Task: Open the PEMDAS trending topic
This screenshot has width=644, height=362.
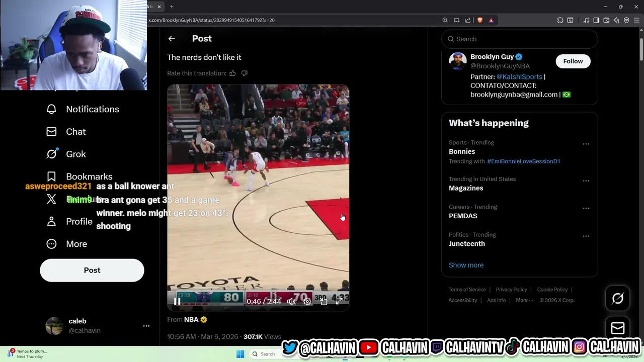Action: pos(463,216)
